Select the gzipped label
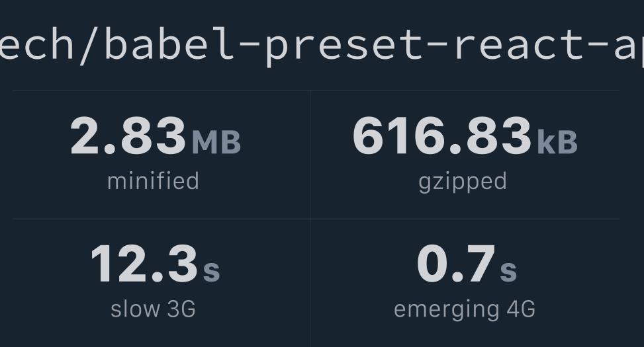The image size is (644, 347). (463, 183)
